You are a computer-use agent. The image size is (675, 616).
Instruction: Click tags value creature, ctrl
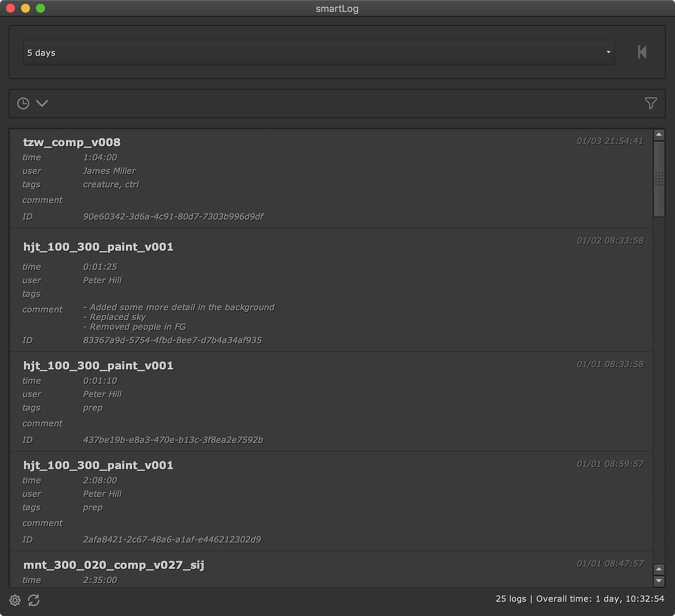[111, 184]
